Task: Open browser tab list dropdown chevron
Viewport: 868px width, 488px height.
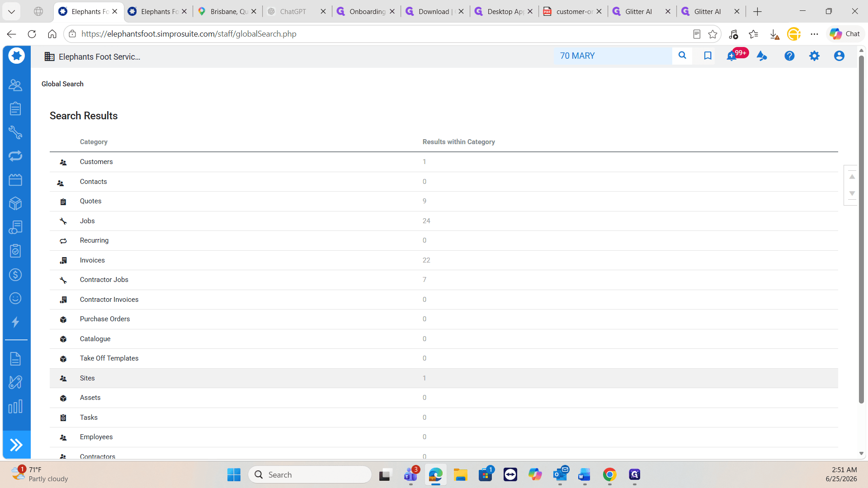Action: 11,12
